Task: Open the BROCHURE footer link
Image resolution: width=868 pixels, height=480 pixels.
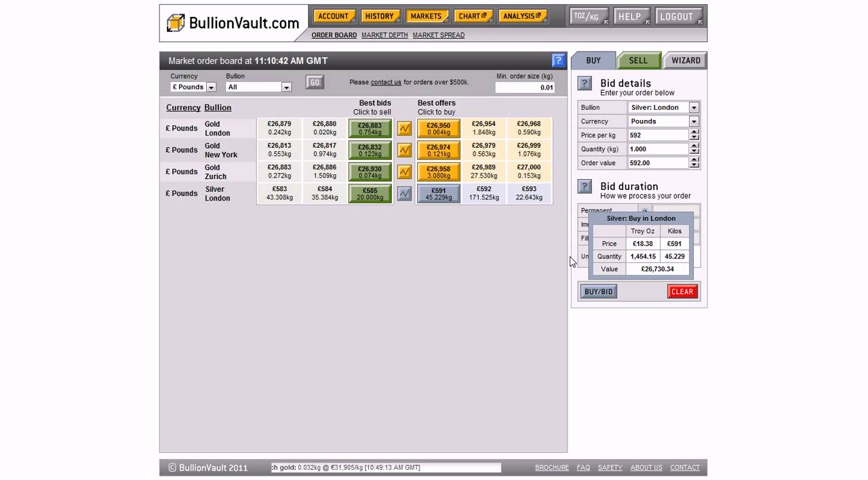Action: pyautogui.click(x=552, y=468)
